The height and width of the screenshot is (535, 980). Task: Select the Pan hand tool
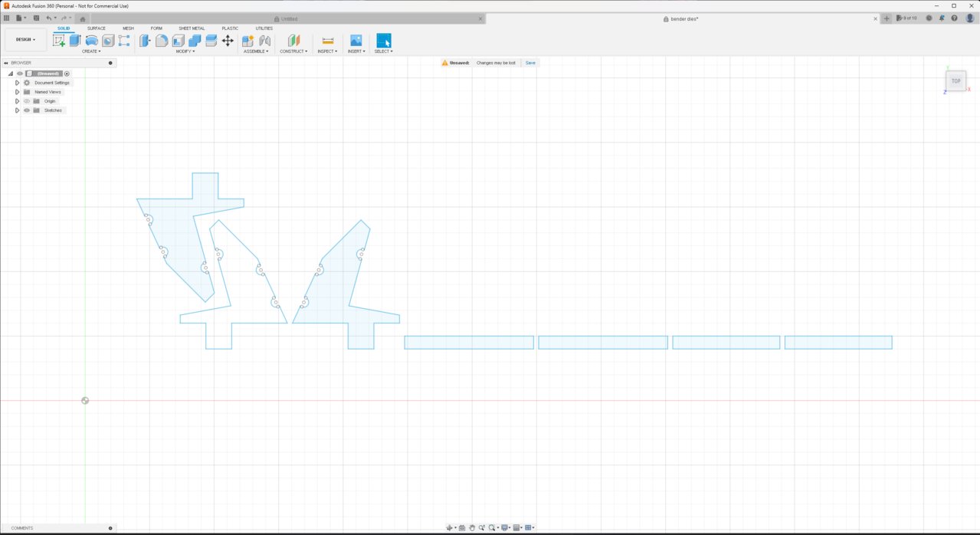[472, 527]
